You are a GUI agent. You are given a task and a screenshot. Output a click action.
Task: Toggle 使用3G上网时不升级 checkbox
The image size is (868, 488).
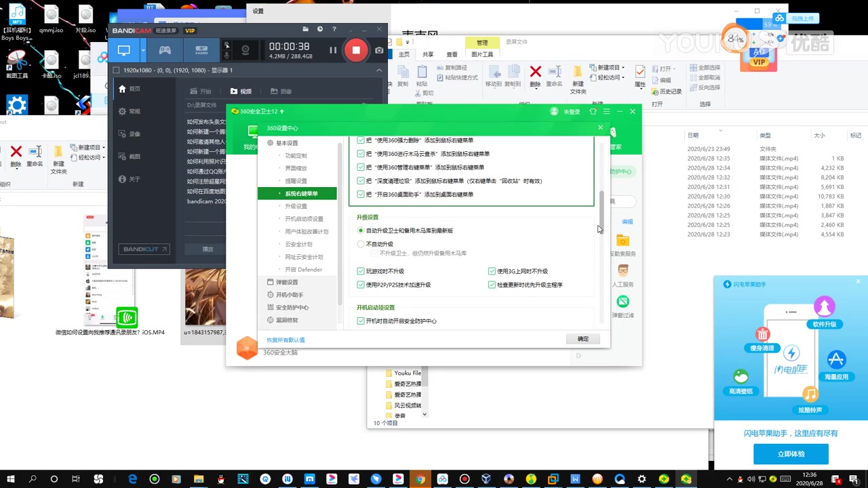tap(492, 271)
